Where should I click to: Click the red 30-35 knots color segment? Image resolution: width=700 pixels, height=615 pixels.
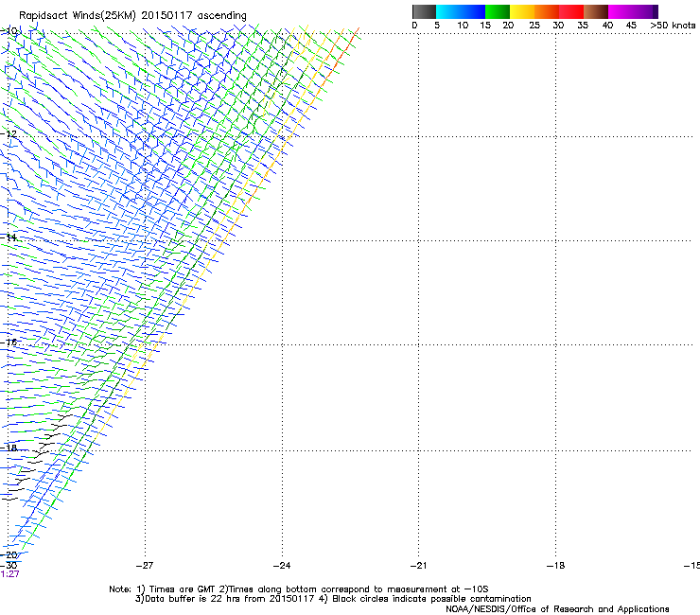pos(571,11)
